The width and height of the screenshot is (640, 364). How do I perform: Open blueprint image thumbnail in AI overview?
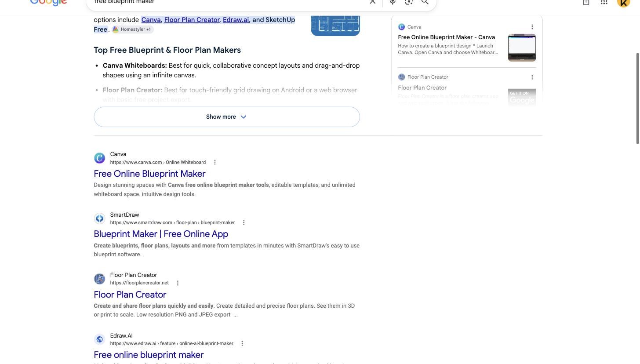[335, 25]
